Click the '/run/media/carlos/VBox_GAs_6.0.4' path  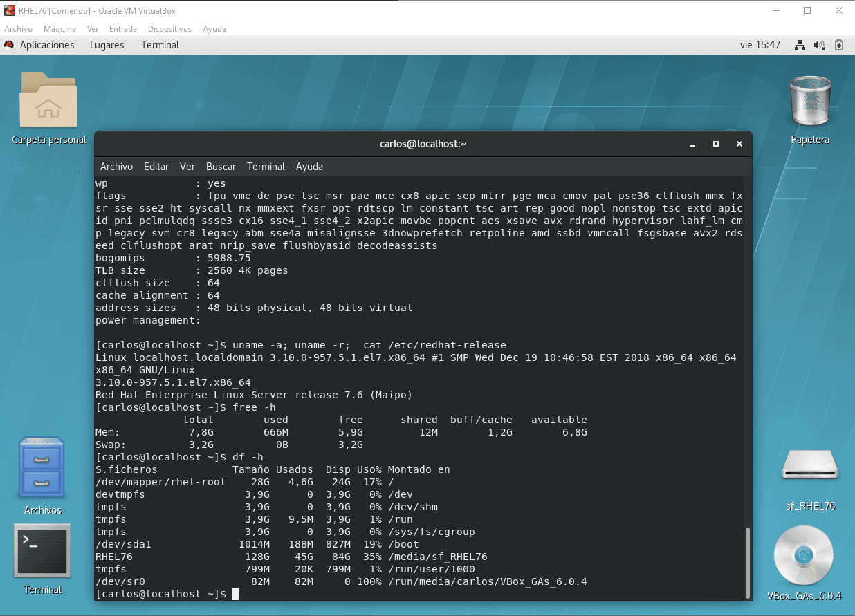pyautogui.click(x=488, y=581)
